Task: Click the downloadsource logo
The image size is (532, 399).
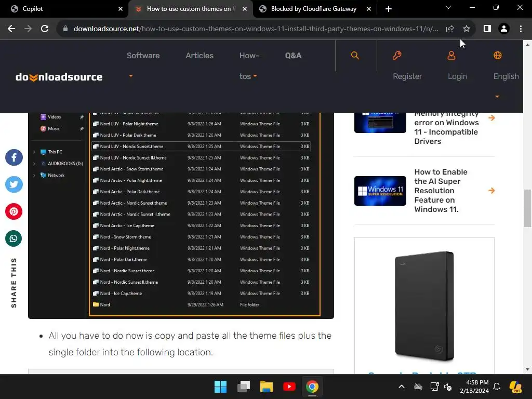Action: [x=59, y=77]
